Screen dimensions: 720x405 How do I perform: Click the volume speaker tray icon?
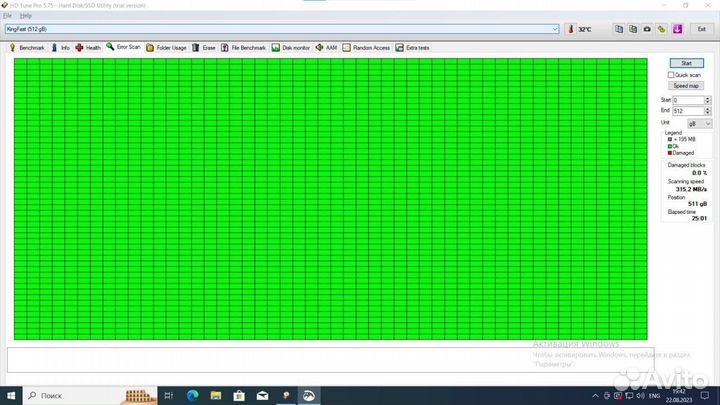click(640, 396)
